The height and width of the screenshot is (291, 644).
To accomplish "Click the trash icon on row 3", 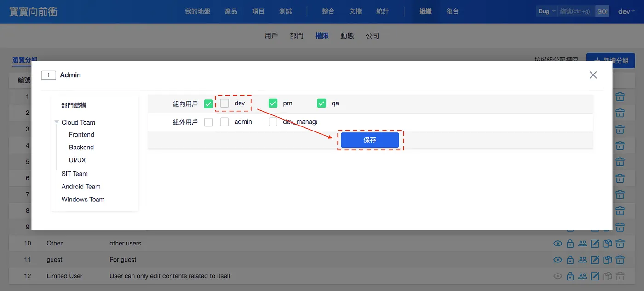I will [x=620, y=129].
